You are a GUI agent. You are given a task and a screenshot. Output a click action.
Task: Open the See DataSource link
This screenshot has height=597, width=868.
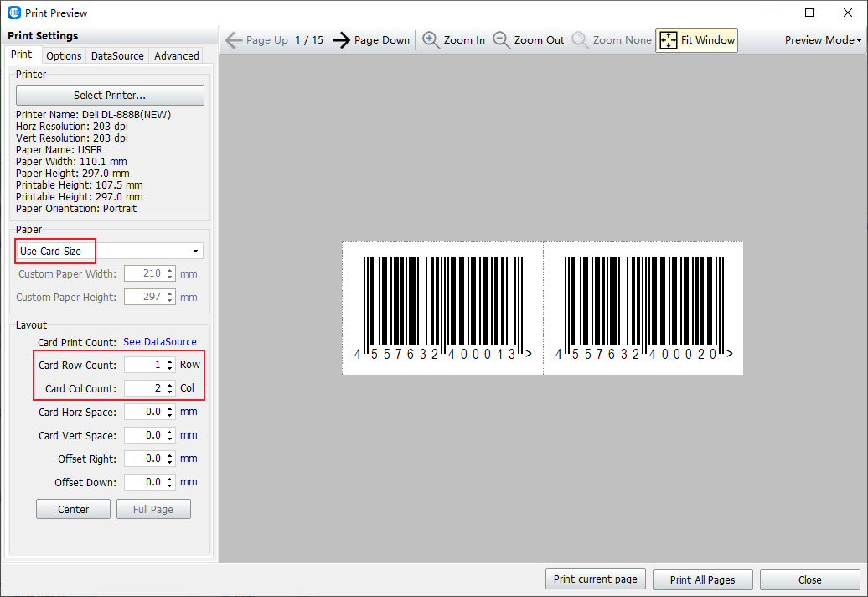(x=159, y=342)
